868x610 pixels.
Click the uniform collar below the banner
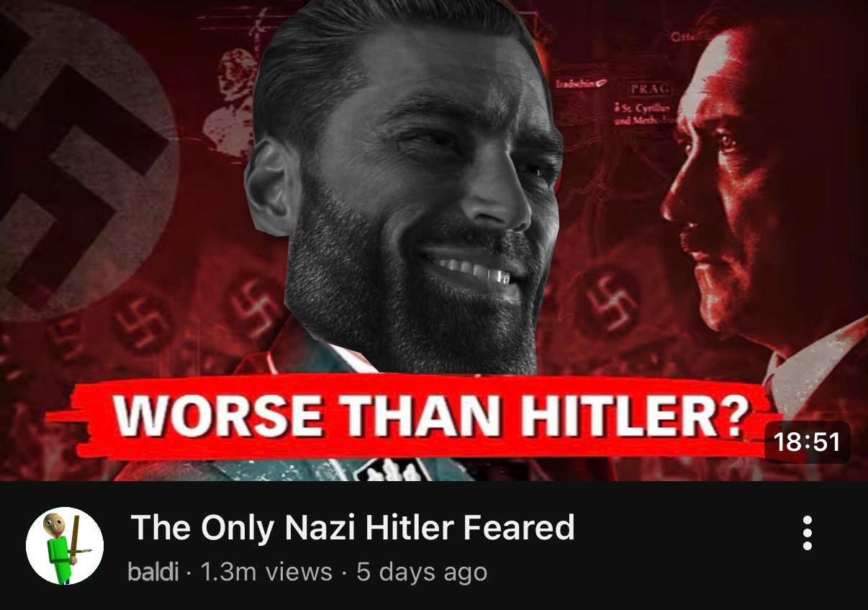point(389,468)
